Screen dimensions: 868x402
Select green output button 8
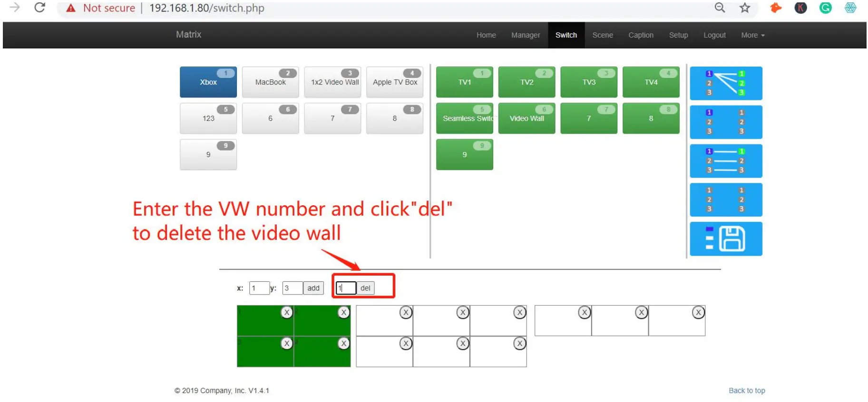651,118
